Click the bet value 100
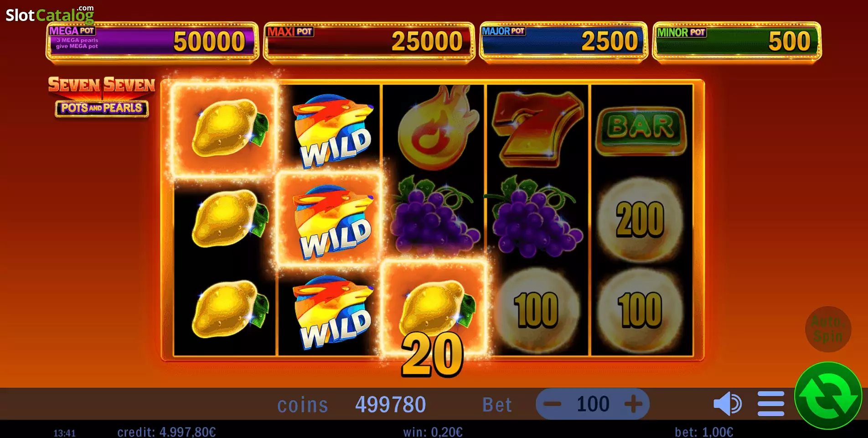The width and height of the screenshot is (868, 438). tap(593, 404)
